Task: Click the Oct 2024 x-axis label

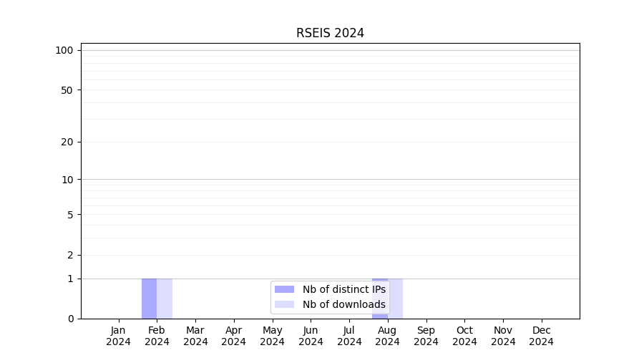Action: [x=464, y=336]
